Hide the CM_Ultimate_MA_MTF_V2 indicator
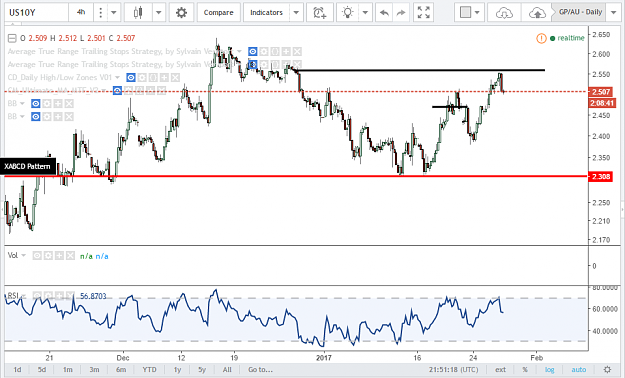 pyautogui.click(x=117, y=91)
